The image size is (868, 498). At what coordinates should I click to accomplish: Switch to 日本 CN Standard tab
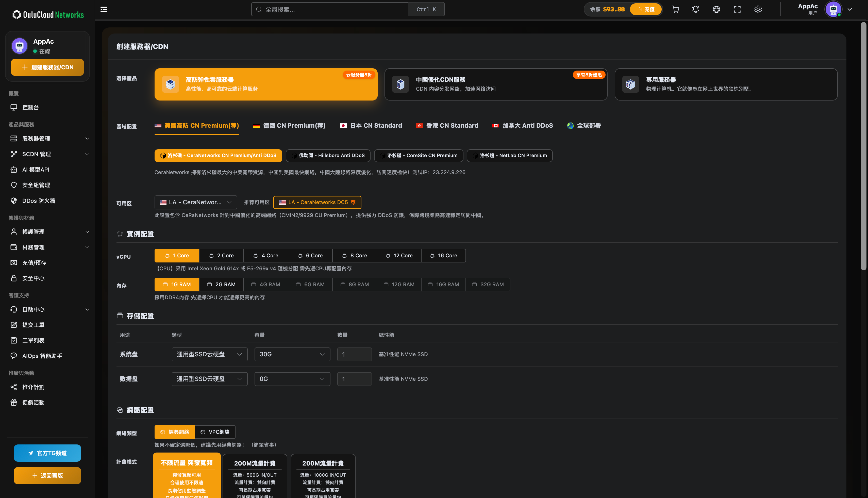click(371, 126)
